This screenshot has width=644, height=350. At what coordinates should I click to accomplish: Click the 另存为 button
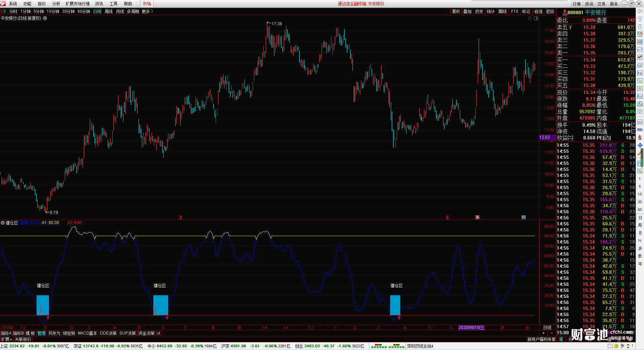[54, 333]
